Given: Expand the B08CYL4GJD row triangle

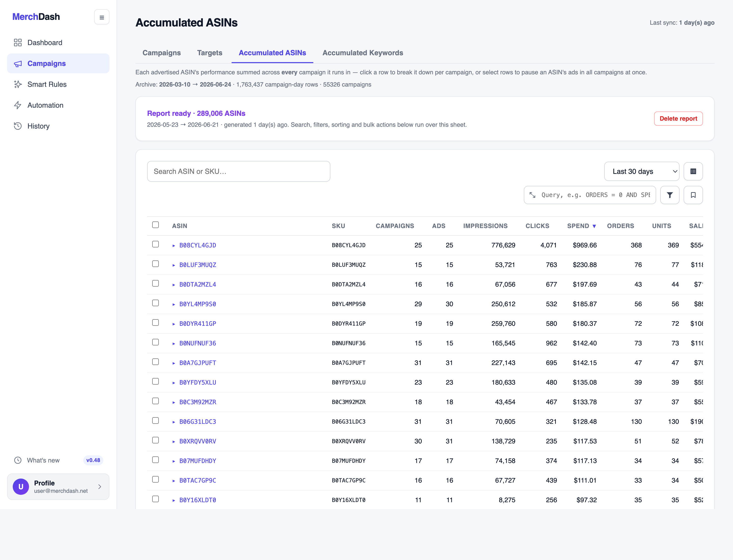Looking at the screenshot, I should (174, 246).
